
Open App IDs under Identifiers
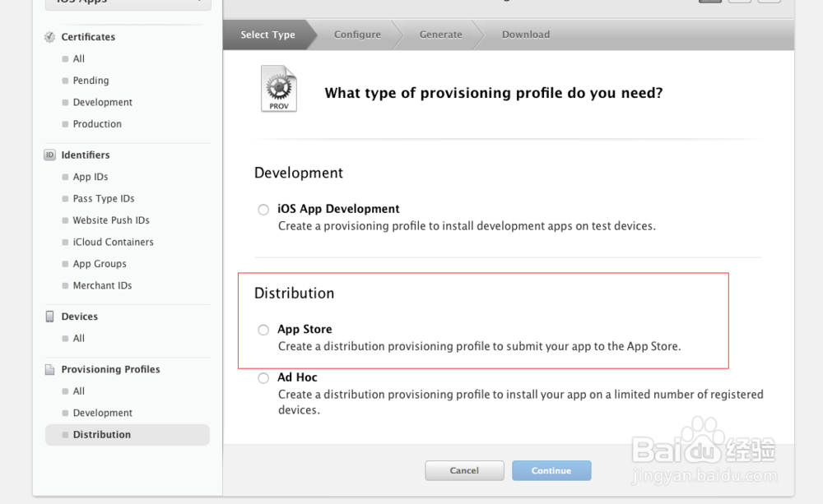click(x=91, y=177)
